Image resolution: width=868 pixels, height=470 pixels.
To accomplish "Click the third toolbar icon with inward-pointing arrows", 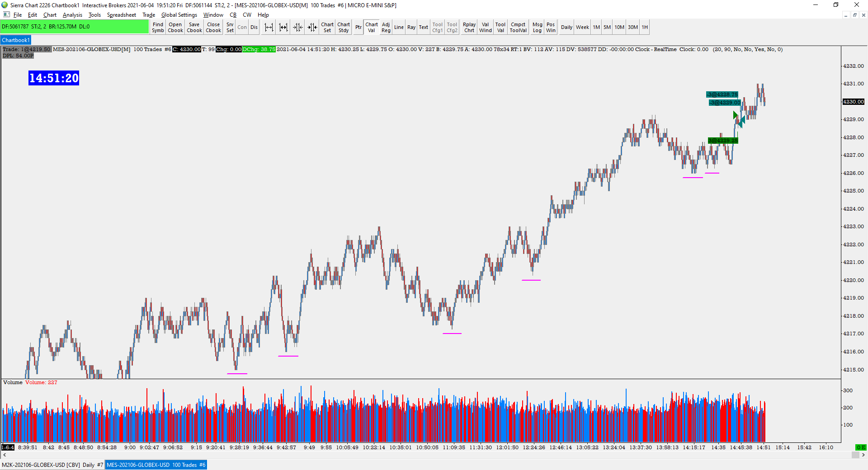I will [298, 27].
